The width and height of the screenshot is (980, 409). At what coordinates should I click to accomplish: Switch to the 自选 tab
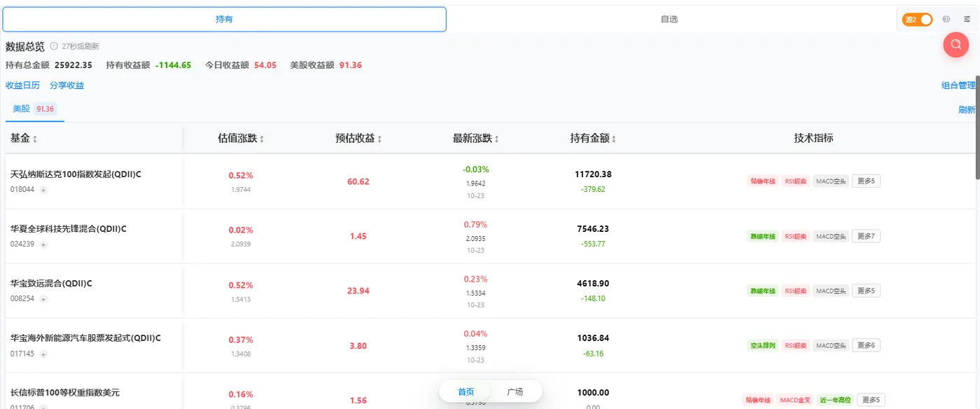pyautogui.click(x=669, y=20)
